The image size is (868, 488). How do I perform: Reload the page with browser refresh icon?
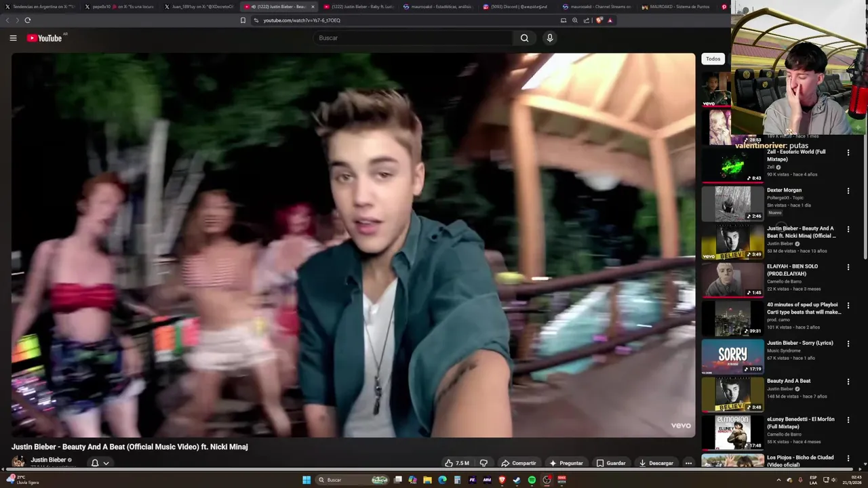click(28, 20)
